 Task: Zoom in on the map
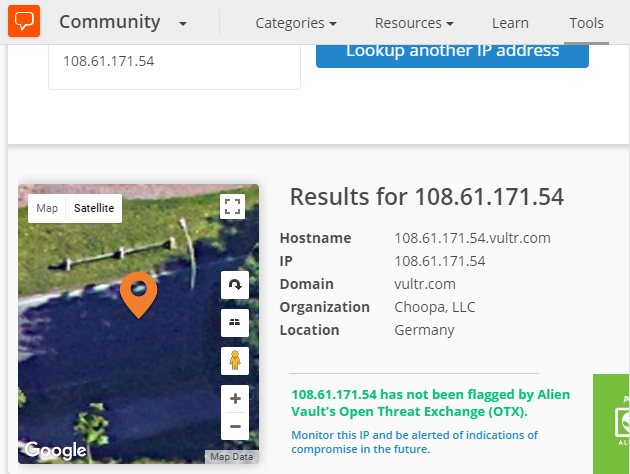235,398
